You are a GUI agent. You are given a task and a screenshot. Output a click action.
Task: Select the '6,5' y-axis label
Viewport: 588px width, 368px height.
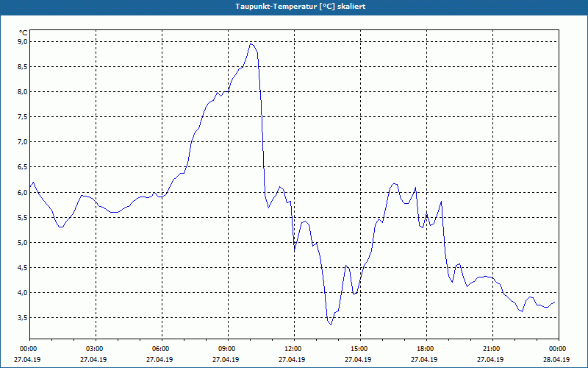(x=23, y=167)
